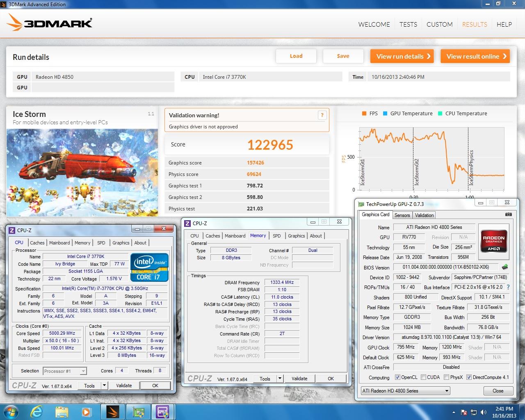The image size is (525, 420).
Task: Switch to the Validation tab in GPU-Z
Action: pyautogui.click(x=424, y=215)
